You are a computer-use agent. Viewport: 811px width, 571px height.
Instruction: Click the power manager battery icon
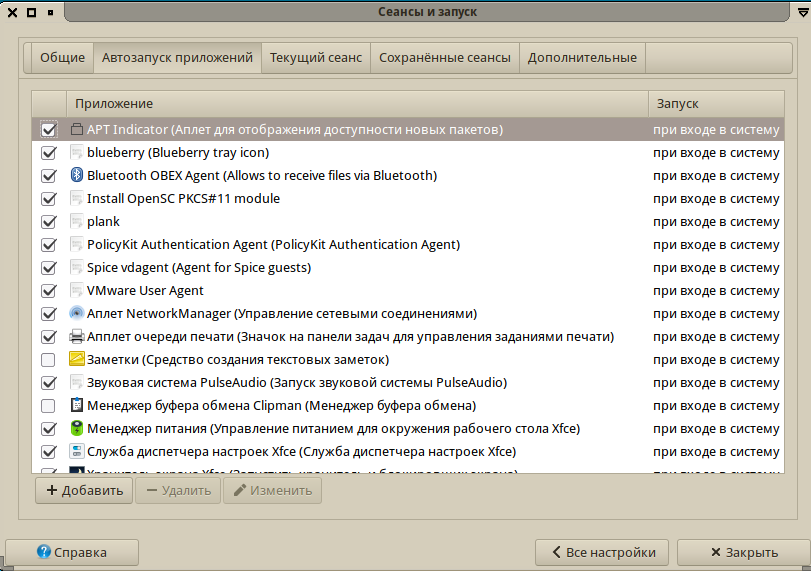[x=77, y=429]
